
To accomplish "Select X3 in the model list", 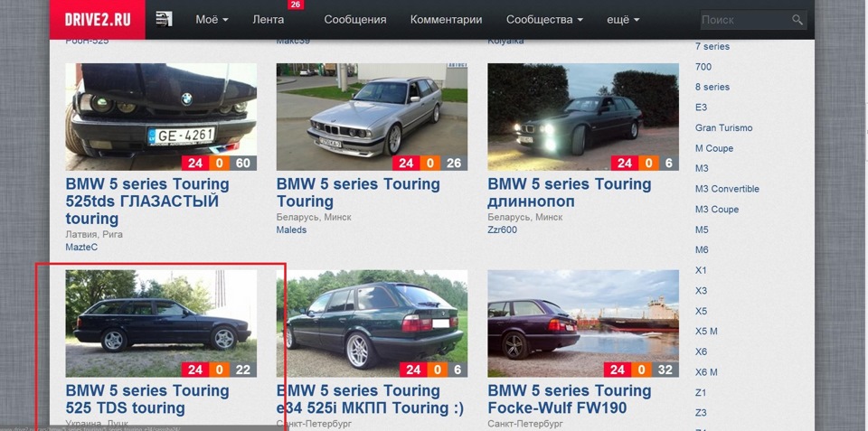I will [701, 290].
